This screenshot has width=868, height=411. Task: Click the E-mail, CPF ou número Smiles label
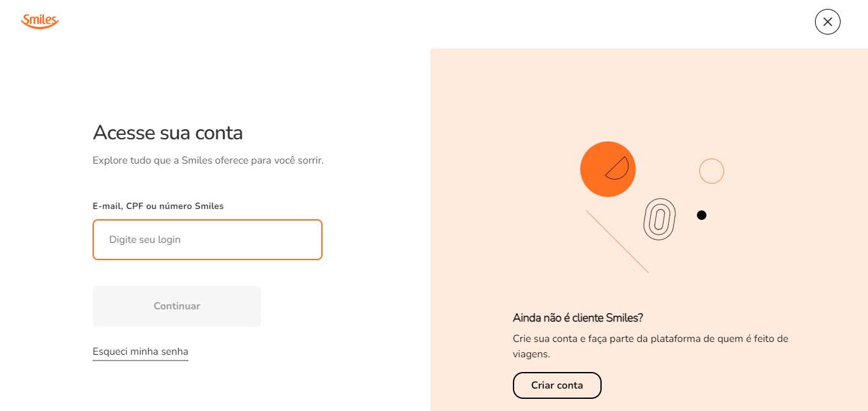click(158, 206)
